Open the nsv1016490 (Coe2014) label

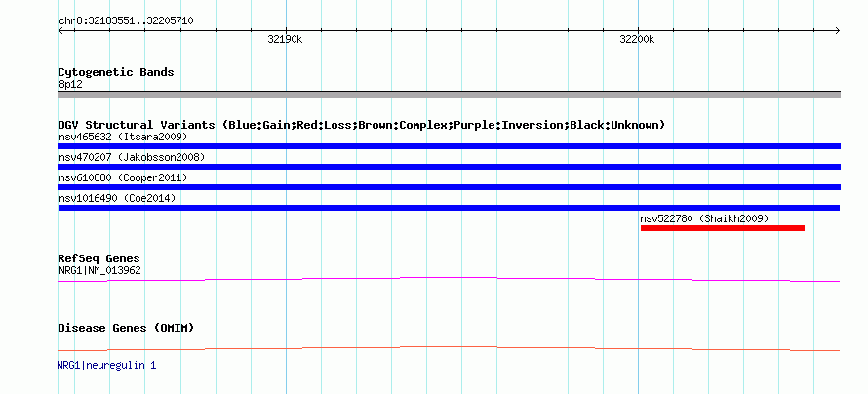117,198
